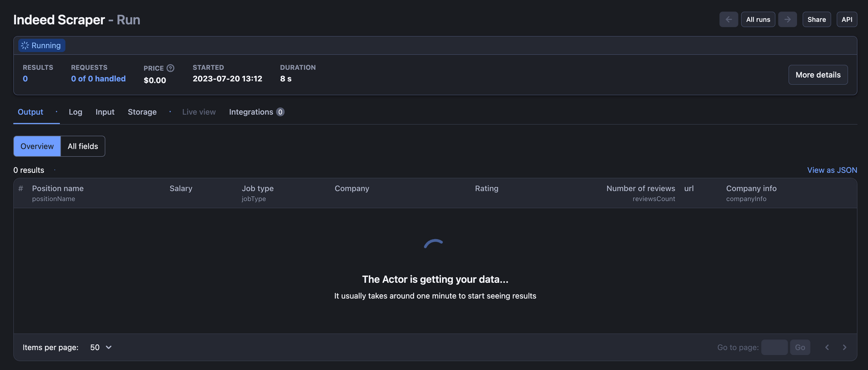Open the results count 0 link
Screen dimensions: 868x370
pyautogui.click(x=25, y=79)
